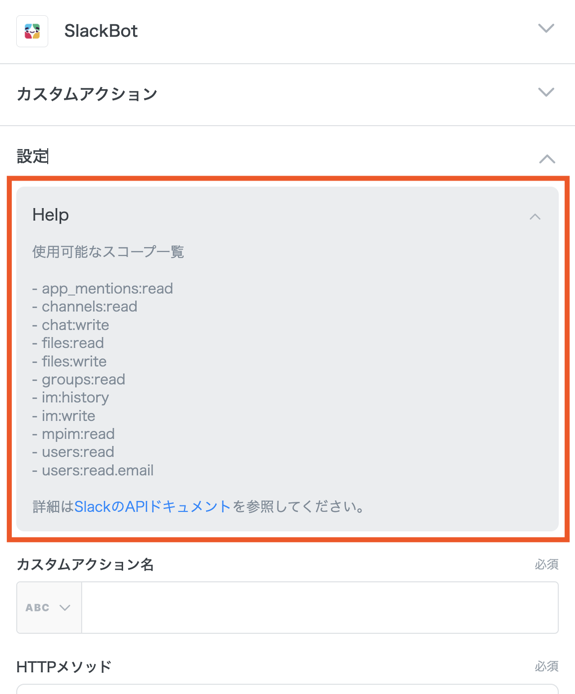The height and width of the screenshot is (694, 575).
Task: Click the 必須 tag next to HTTPメソッド
Action: pos(546,666)
